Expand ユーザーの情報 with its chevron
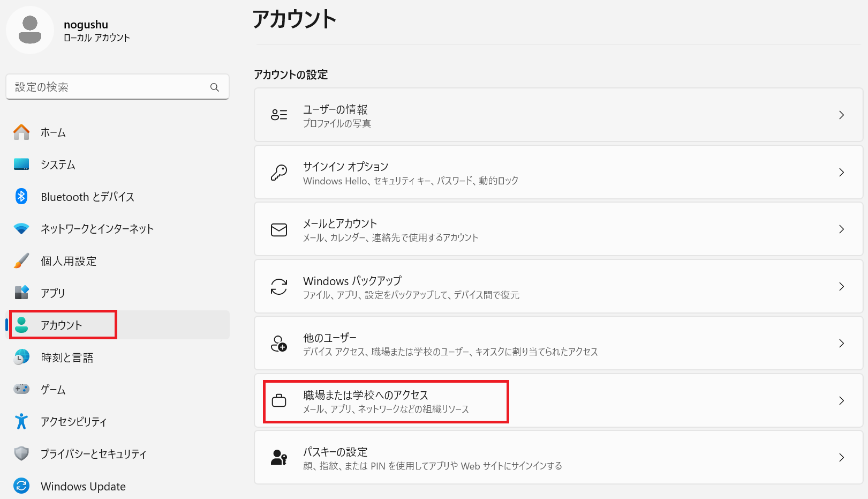The image size is (868, 499). (842, 115)
